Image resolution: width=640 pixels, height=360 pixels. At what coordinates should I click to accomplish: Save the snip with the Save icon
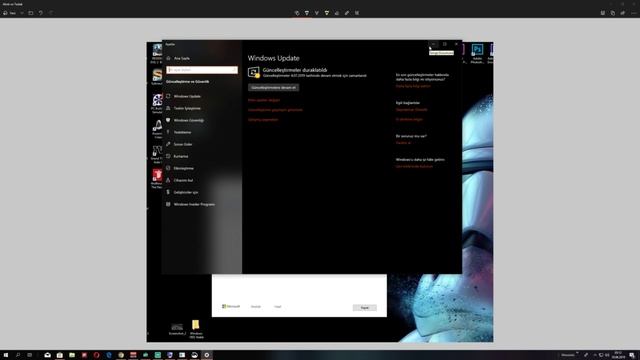point(603,13)
